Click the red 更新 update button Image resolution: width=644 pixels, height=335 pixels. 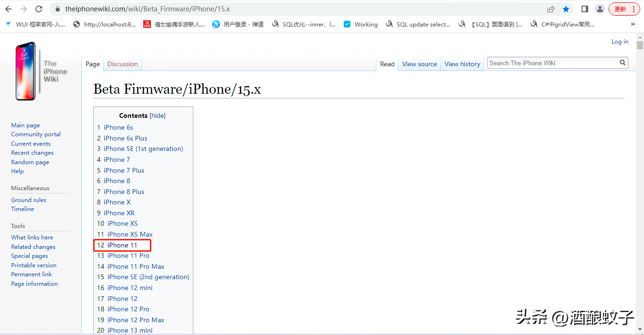[x=624, y=9]
